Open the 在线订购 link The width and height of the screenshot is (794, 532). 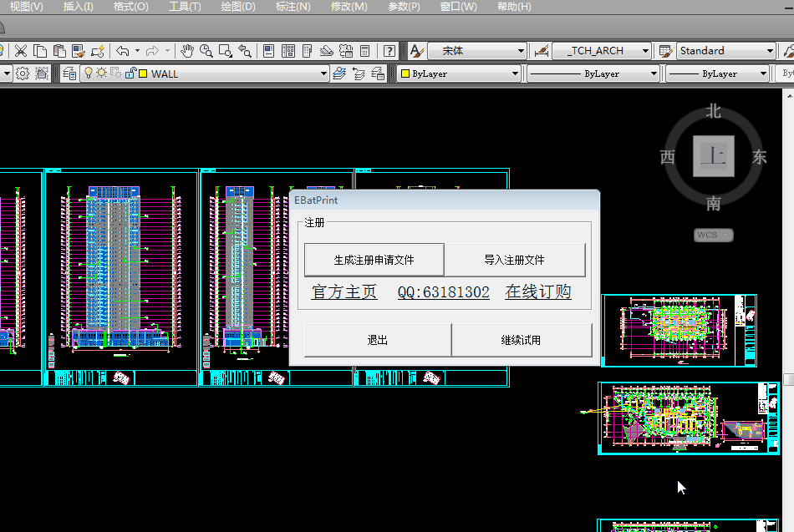538,292
